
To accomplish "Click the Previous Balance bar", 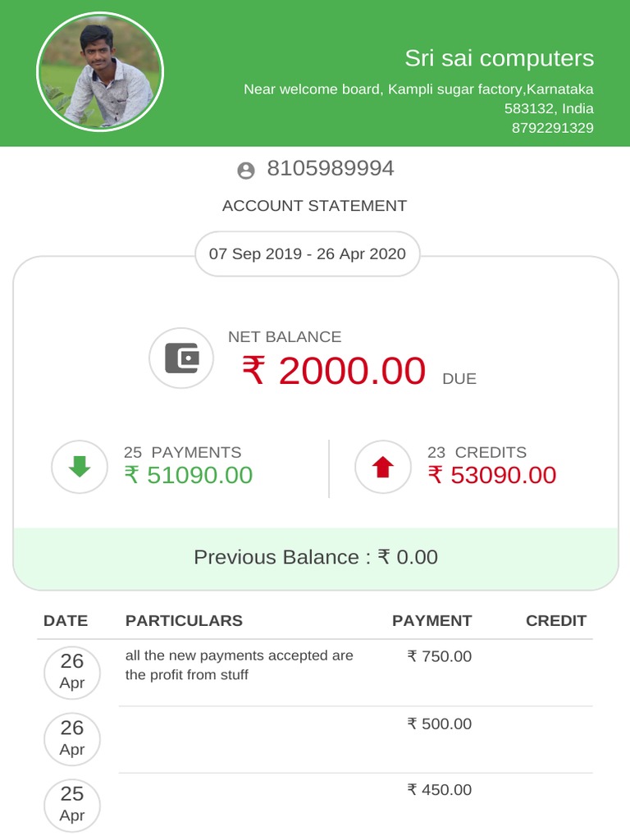I will [x=316, y=557].
